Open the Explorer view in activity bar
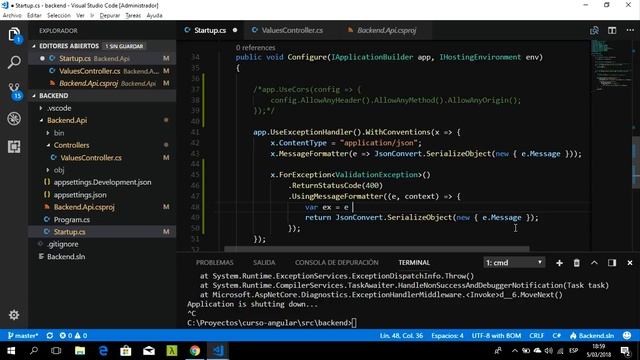The height and width of the screenshot is (360, 640). [14, 35]
